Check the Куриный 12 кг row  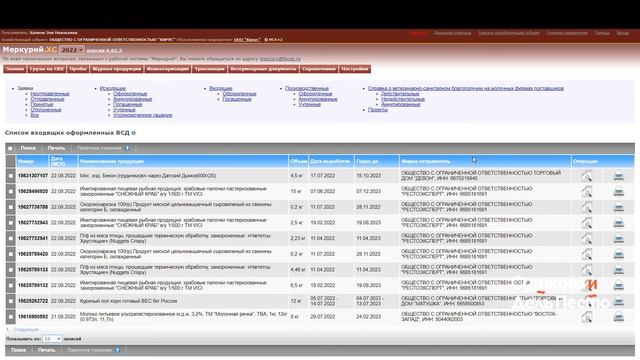[x=11, y=301]
